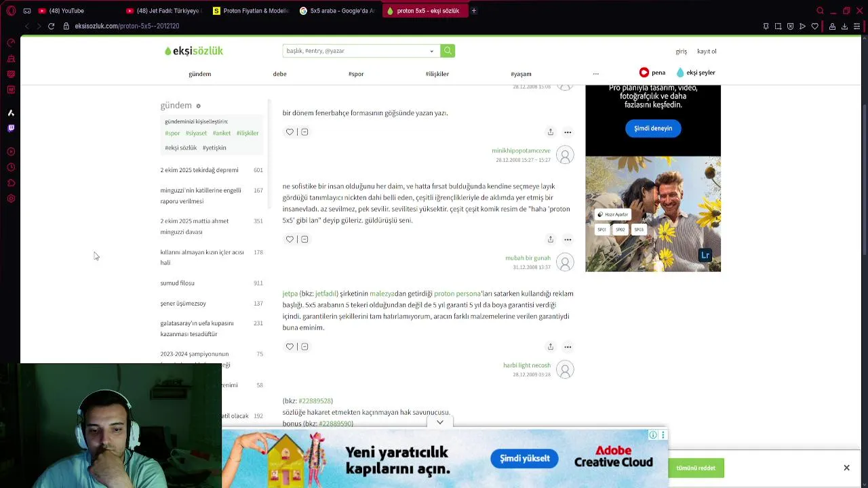
Task: Click the address bar URL
Action: [127, 26]
